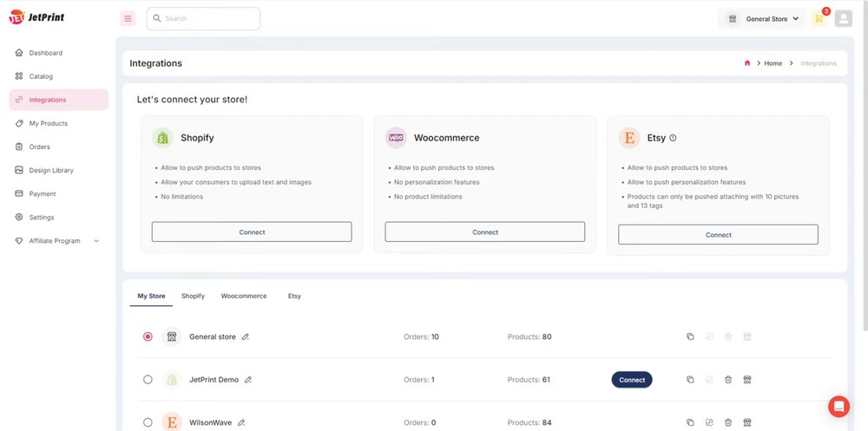Click 'Orders: 0' for WilsonWave
The height and width of the screenshot is (431, 868).
(x=419, y=422)
